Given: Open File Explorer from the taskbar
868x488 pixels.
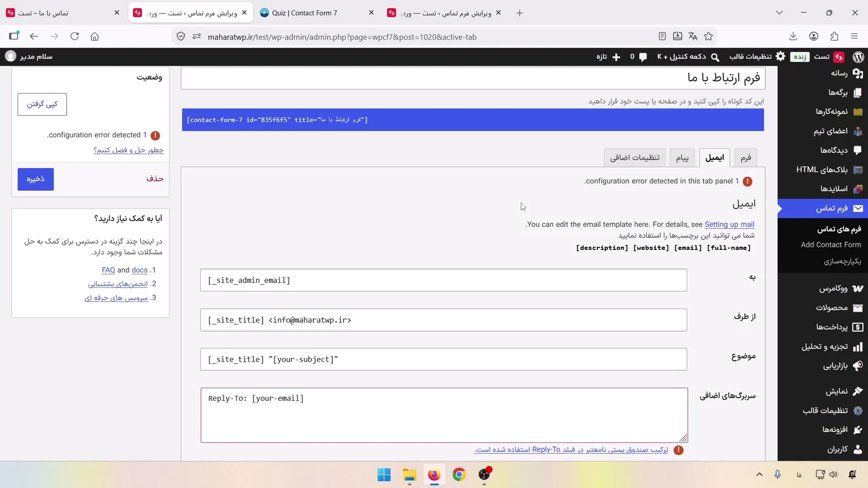Looking at the screenshot, I should point(409,474).
